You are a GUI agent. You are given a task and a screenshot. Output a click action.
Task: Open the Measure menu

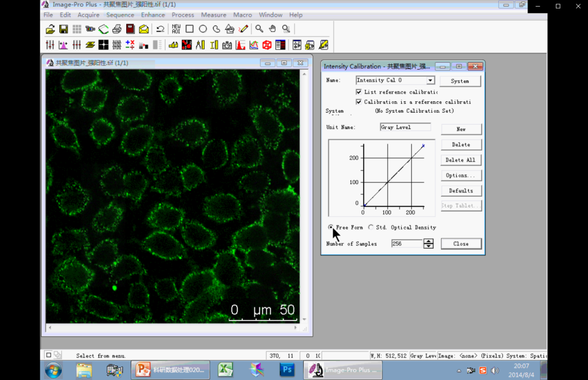click(213, 15)
